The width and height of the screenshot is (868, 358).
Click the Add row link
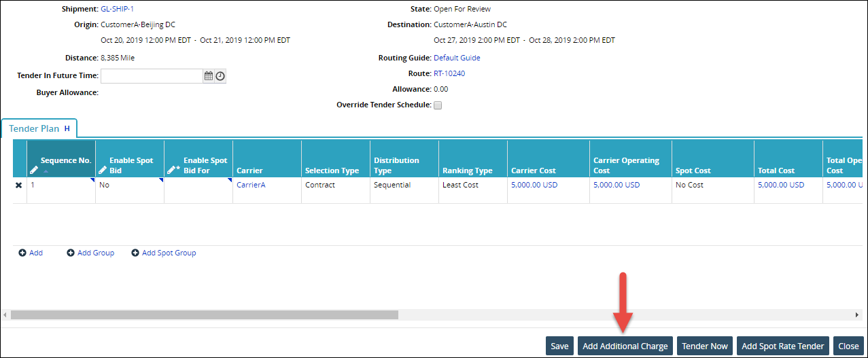(x=36, y=253)
